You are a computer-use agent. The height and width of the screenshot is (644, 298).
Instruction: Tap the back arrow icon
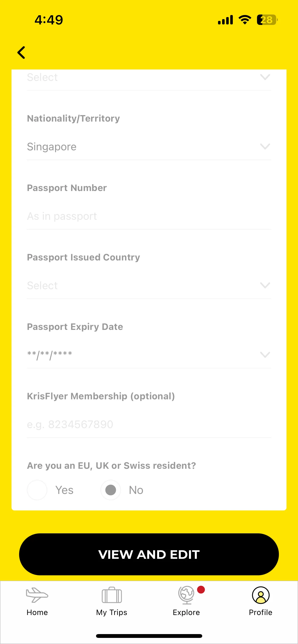point(21,53)
